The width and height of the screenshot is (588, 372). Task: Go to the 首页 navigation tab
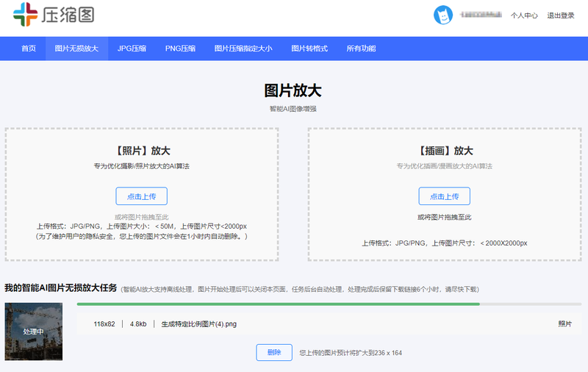(x=29, y=49)
